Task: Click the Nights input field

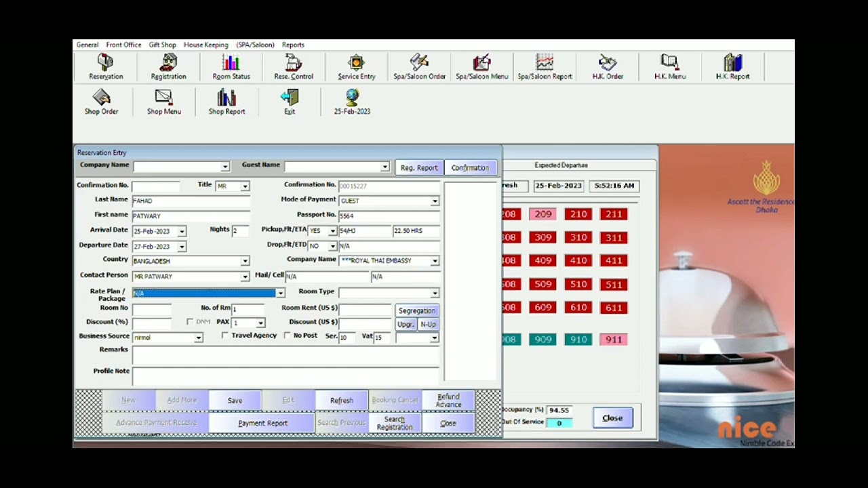Action: [x=241, y=231]
